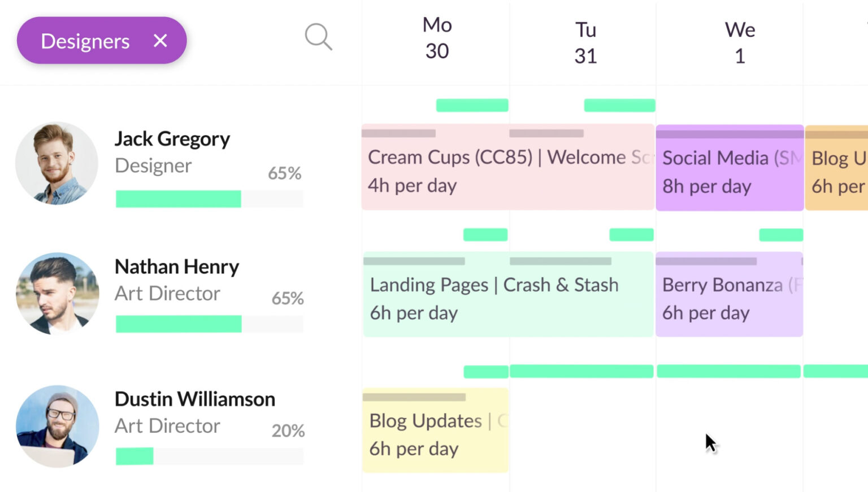Select the Tu 31 column header
This screenshot has height=492, width=868.
click(x=585, y=42)
